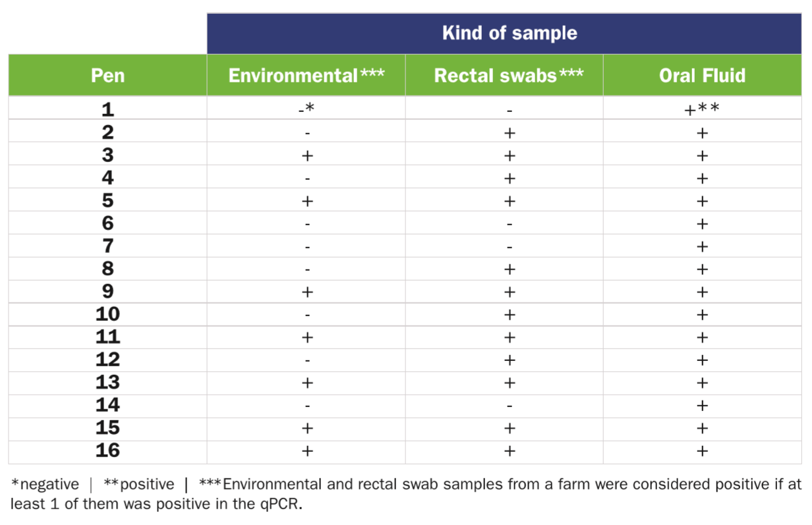This screenshot has height=525, width=812.
Task: Select Rectal swabs plus sign for pen 12
Action: [x=509, y=360]
